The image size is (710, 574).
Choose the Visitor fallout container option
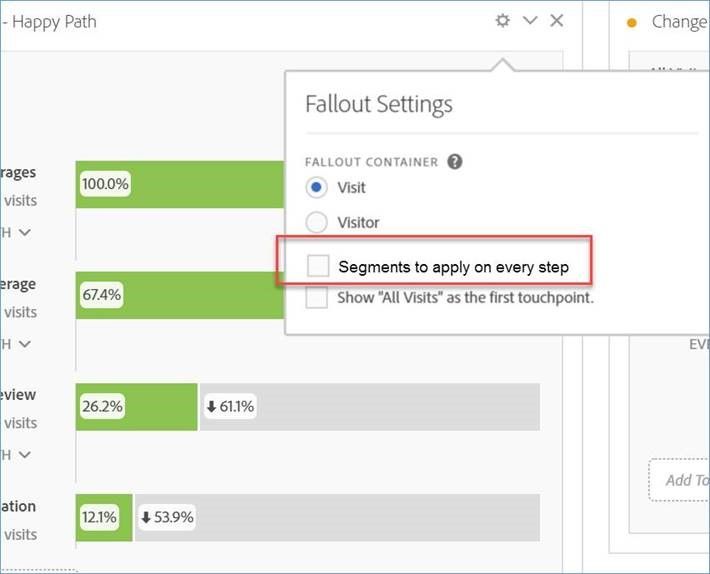(317, 222)
